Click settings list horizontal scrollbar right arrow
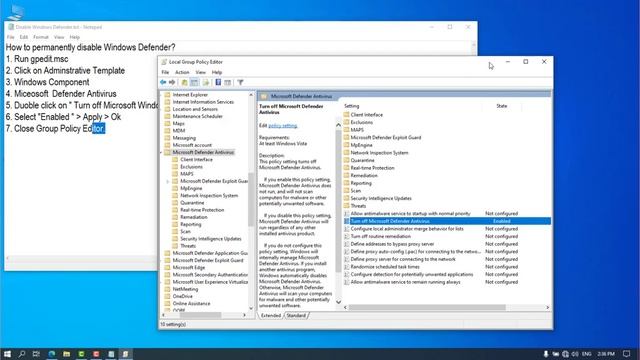This screenshot has width=640, height=360. coord(547,307)
